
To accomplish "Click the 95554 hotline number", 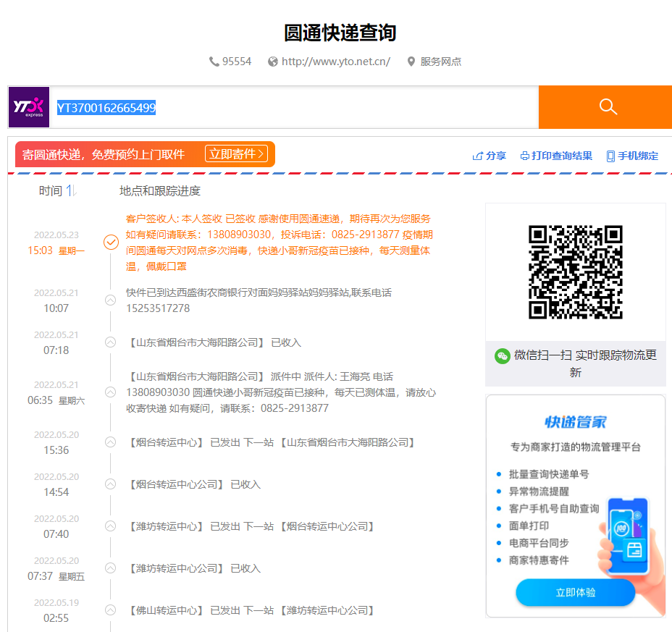I will click(x=237, y=62).
